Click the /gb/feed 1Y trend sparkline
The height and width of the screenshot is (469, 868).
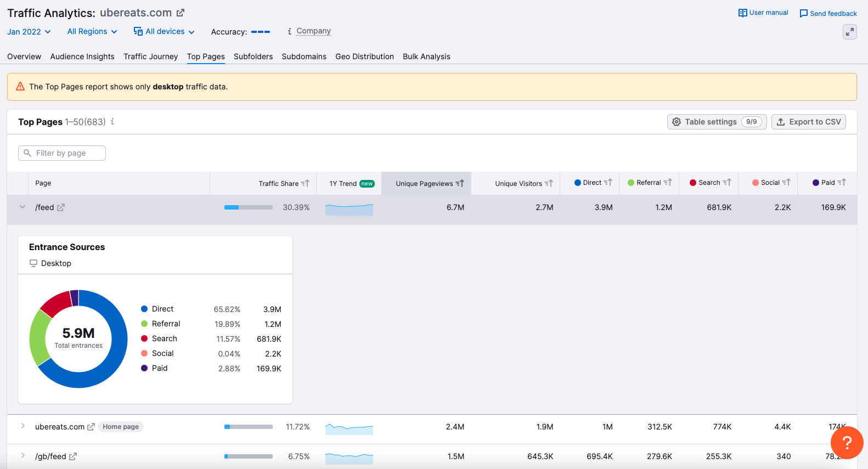click(x=349, y=458)
